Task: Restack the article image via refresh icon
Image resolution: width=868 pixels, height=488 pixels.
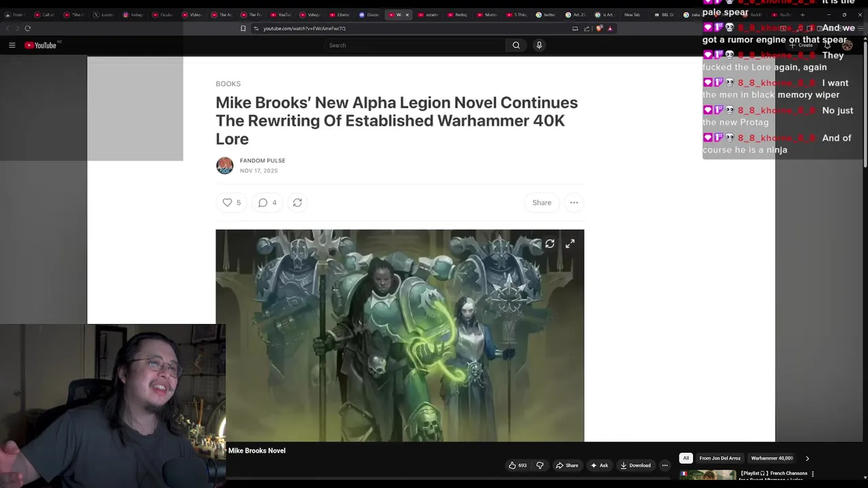Action: (x=550, y=244)
